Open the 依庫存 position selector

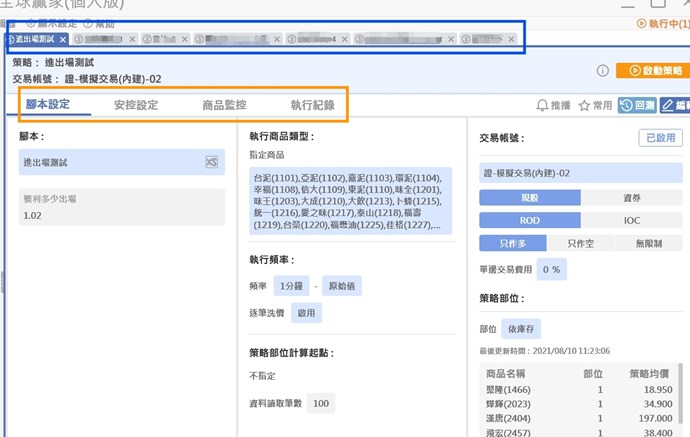520,328
